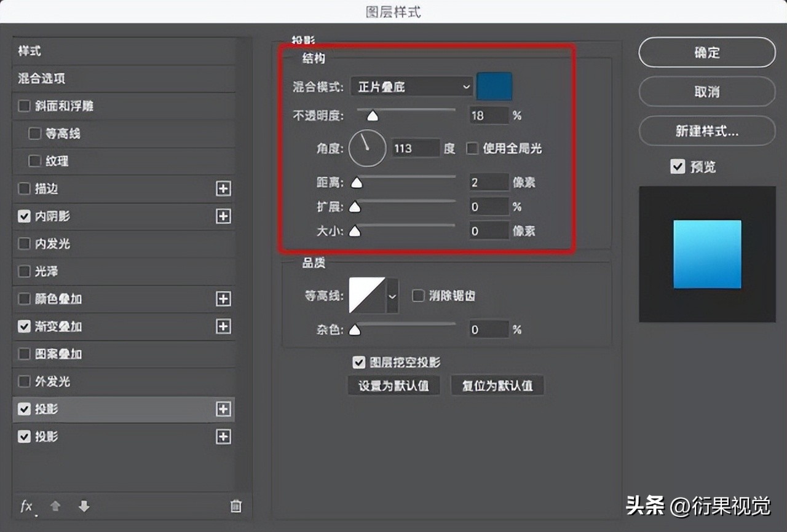Click 复位为默认值 to reset defaults

[x=497, y=385]
